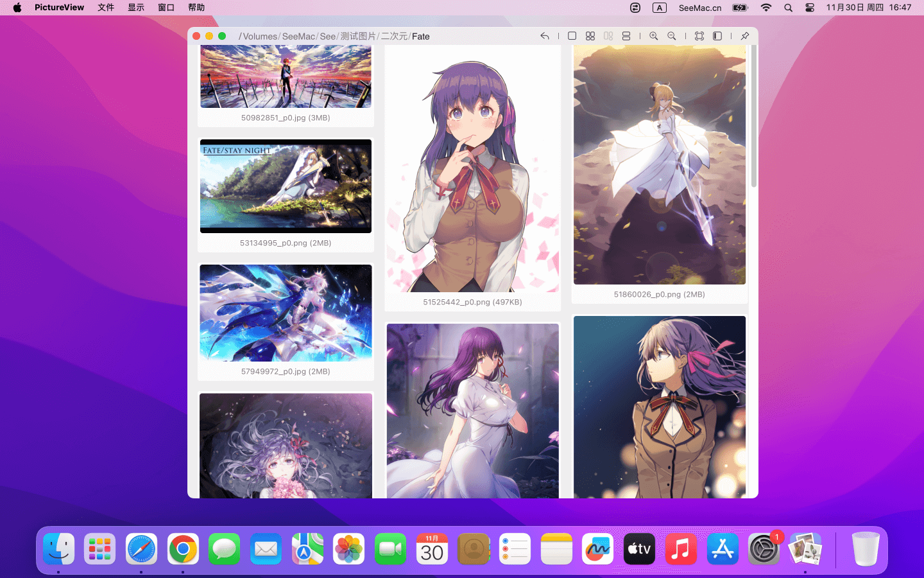Click Fate in the path bar

pyautogui.click(x=421, y=37)
